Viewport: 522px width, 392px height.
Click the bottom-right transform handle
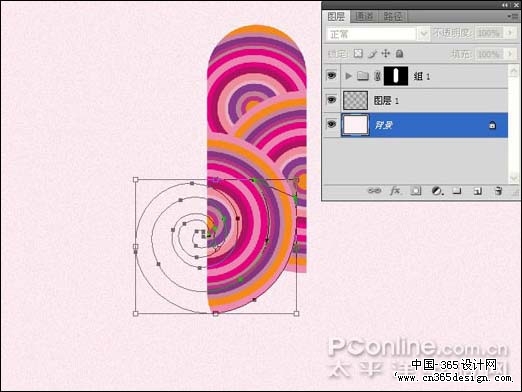(x=296, y=313)
